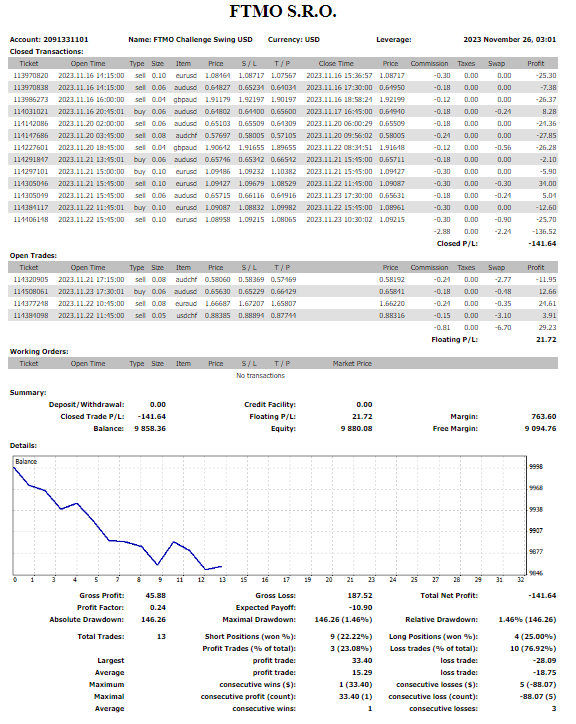Viewport: 576px width, 724px height.
Task: Click the Equity value 9 880.08
Action: (357, 429)
